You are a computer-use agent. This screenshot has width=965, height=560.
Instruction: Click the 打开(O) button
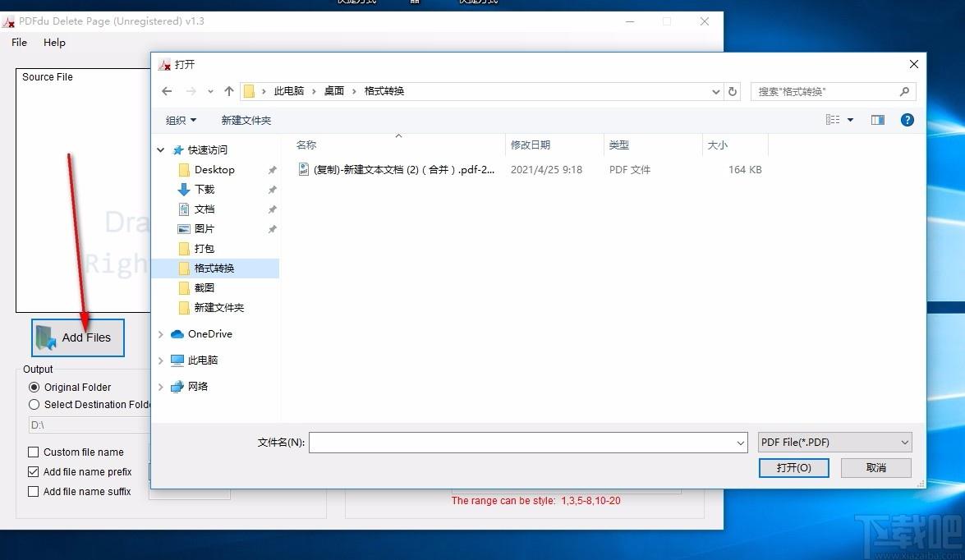793,467
